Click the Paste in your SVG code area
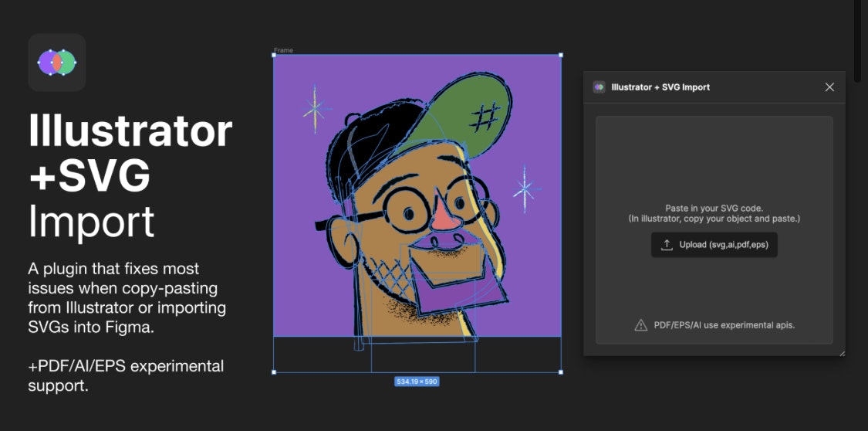This screenshot has width=868, height=431. 714,213
